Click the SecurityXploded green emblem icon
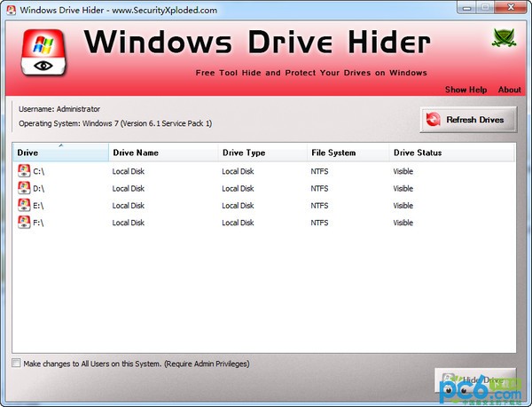Screen dimensions: 532x407 pos(505,37)
